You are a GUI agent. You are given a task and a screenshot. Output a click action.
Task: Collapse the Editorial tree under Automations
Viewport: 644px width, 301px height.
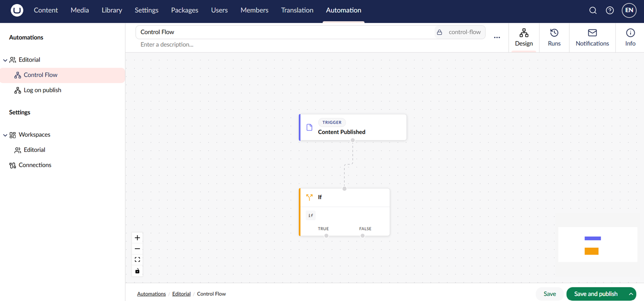pyautogui.click(x=5, y=60)
